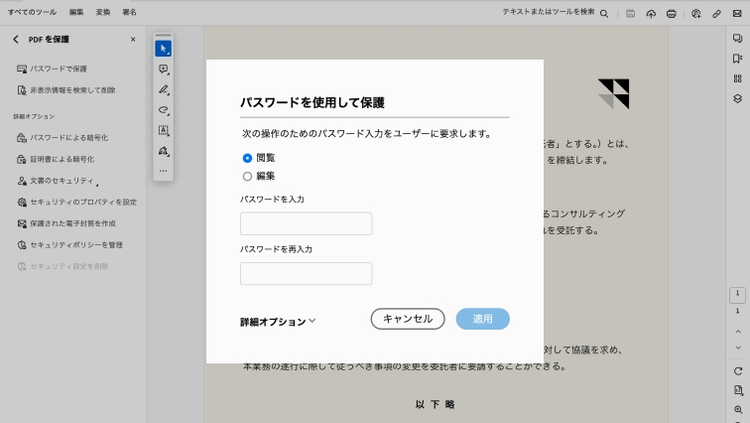Image resolution: width=750 pixels, height=423 pixels.
Task: Open the すべてのツール menu
Action: coord(32,12)
